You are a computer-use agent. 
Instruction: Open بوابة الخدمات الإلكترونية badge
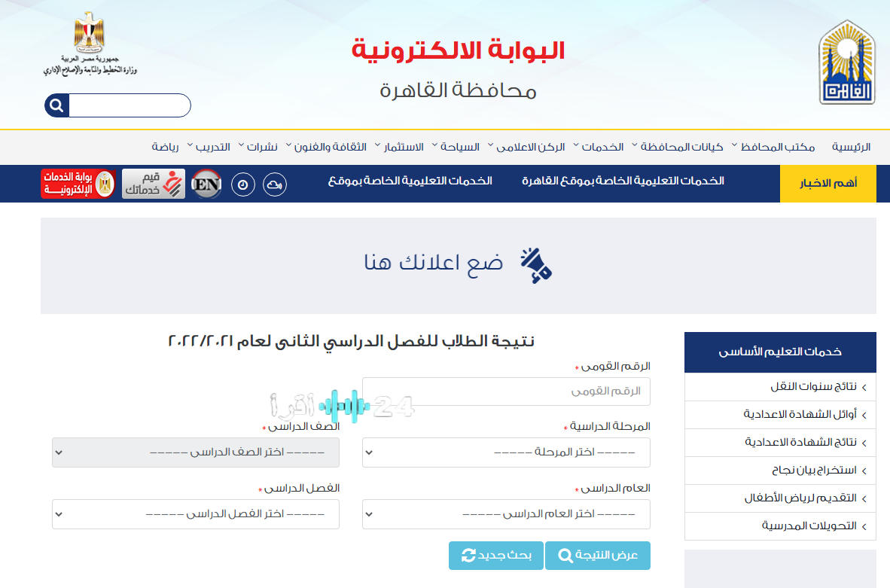point(78,183)
